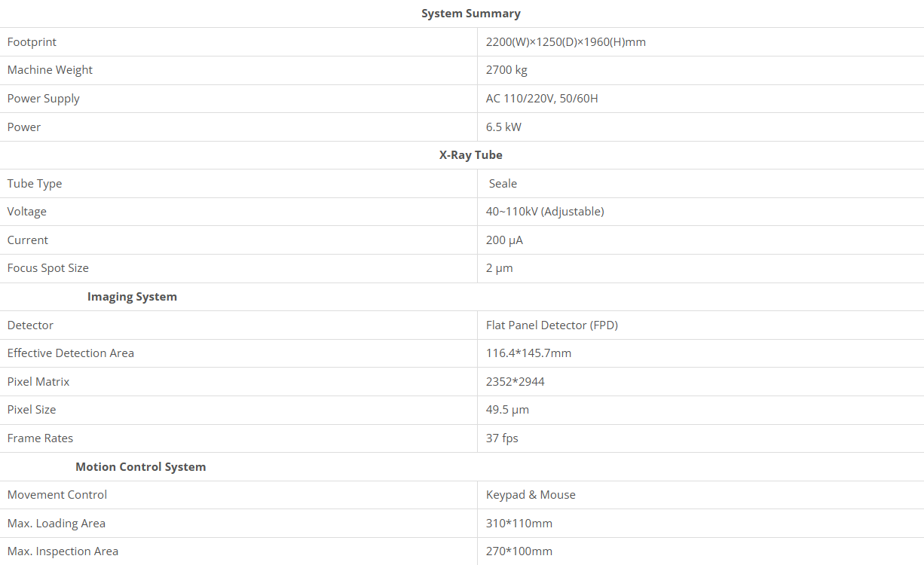Click the AC 110/220V power supply value
The width and height of the screenshot is (924, 565).
click(x=542, y=99)
